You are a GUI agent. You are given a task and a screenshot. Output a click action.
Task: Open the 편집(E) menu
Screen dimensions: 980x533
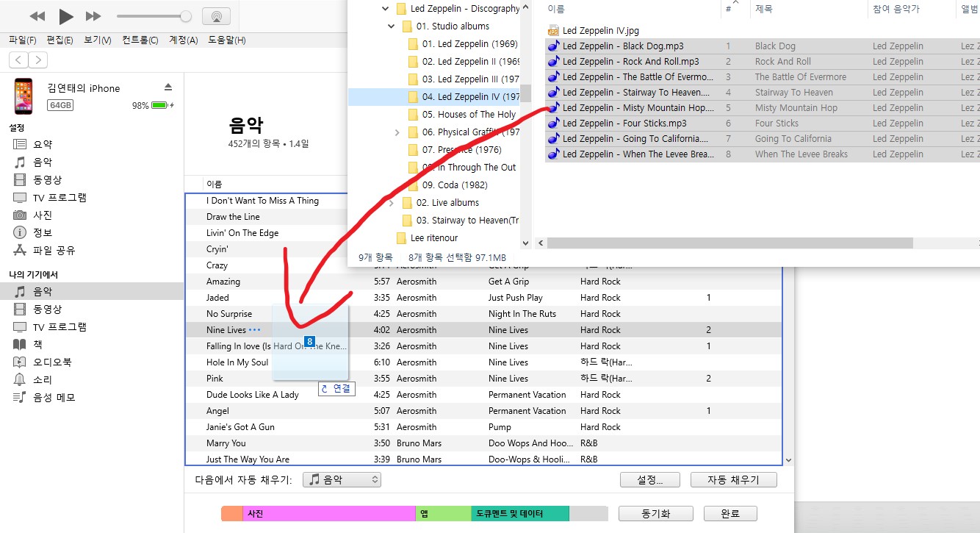(x=60, y=40)
